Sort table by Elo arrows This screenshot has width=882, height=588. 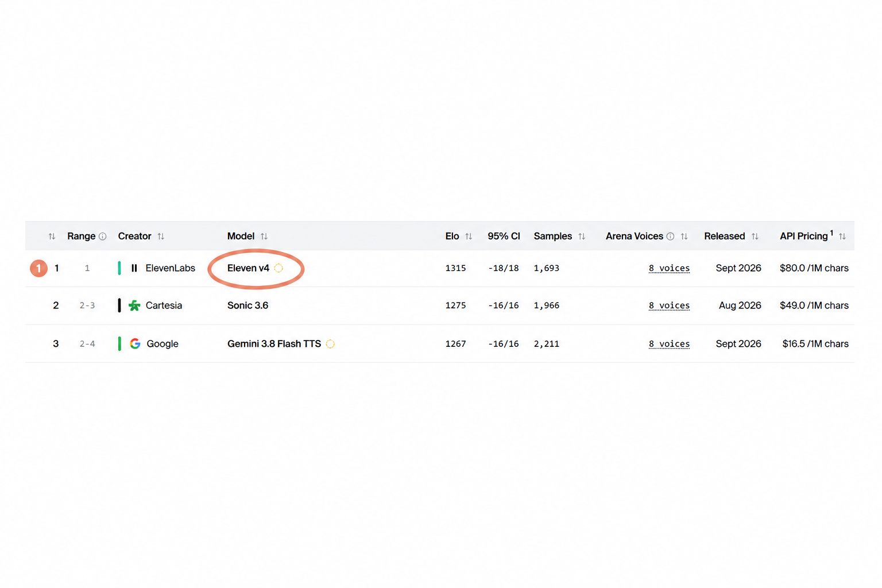(x=469, y=237)
